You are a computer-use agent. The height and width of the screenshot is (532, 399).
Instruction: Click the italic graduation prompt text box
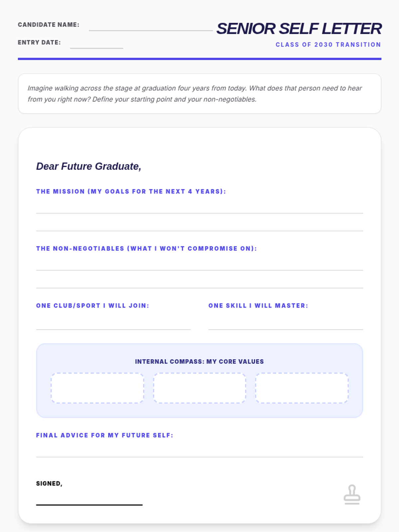(x=199, y=93)
